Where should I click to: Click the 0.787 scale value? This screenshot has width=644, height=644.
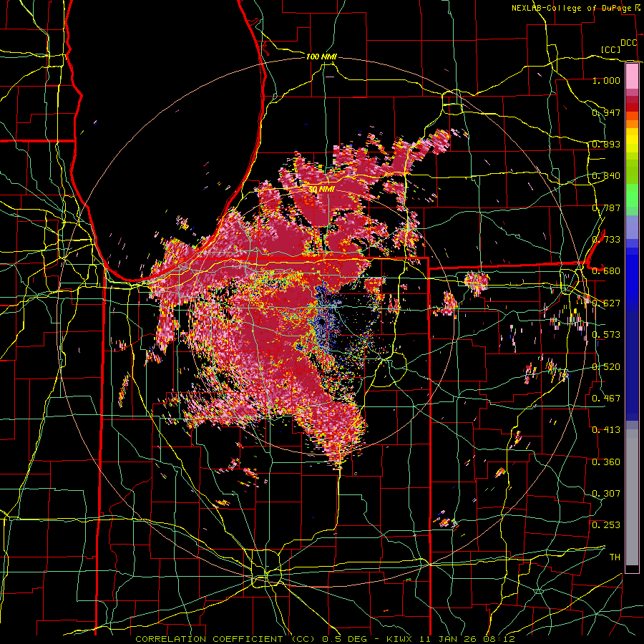coord(606,208)
